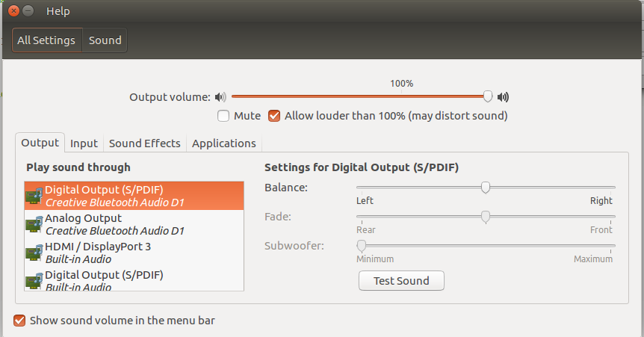Click the low volume speaker icon

[220, 97]
